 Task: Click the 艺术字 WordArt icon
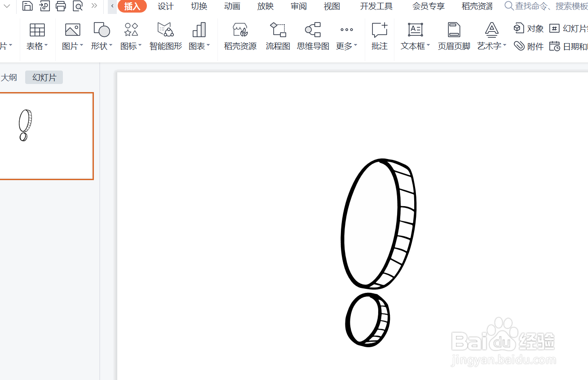pyautogui.click(x=492, y=30)
